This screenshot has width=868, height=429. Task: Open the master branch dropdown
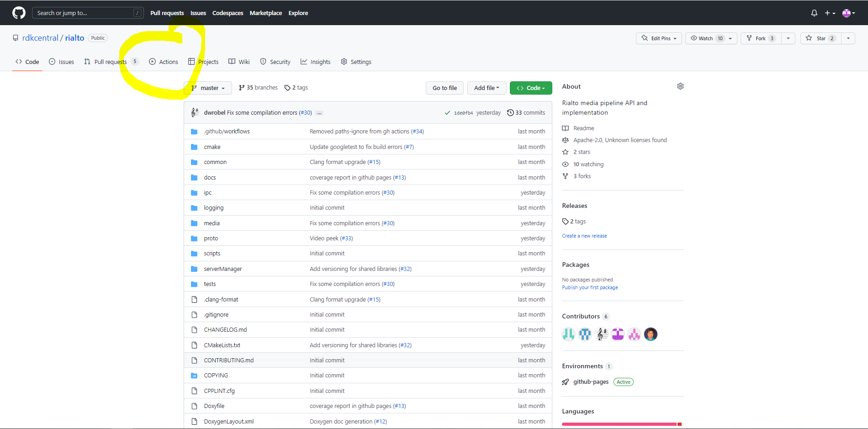click(208, 88)
